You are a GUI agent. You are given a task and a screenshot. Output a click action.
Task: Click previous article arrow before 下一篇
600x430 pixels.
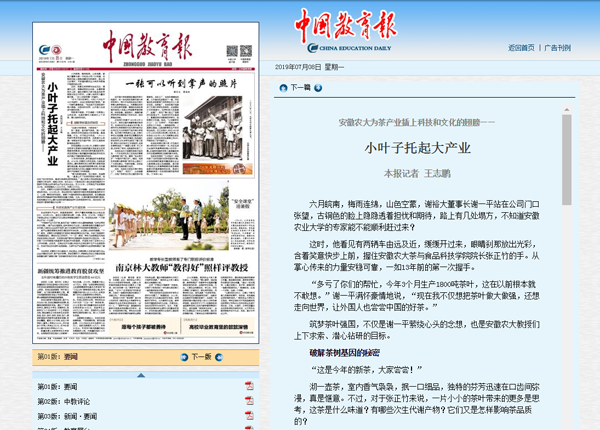[x=281, y=87]
